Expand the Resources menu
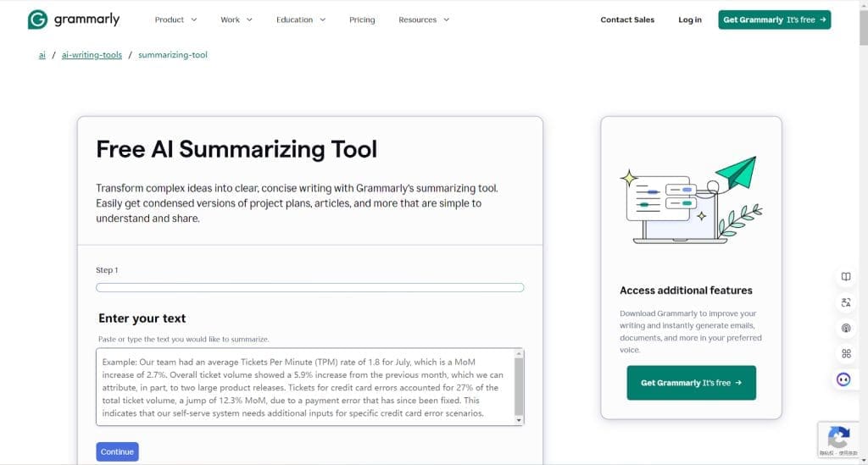868x465 pixels. [x=424, y=19]
